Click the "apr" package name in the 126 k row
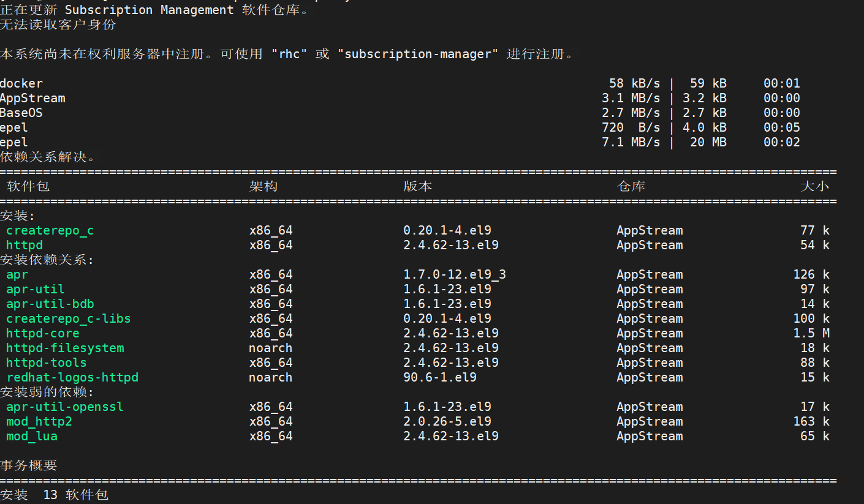Screen dimensions: 864x504 coord(17,275)
